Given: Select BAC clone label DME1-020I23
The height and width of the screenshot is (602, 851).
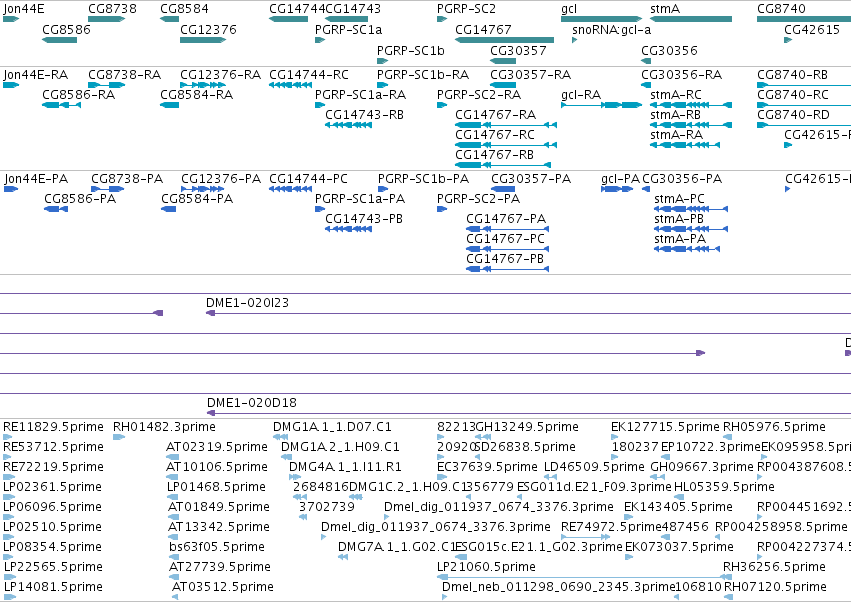Looking at the screenshot, I should click(247, 302).
